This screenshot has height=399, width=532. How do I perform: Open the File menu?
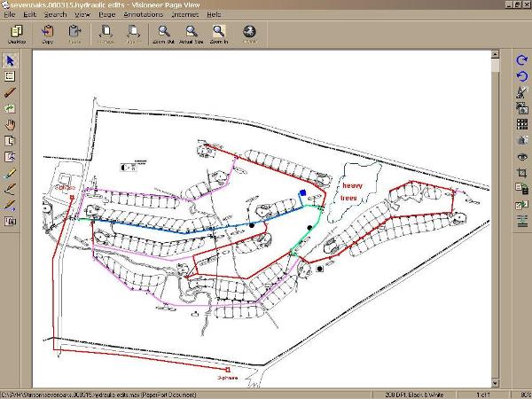click(x=9, y=15)
